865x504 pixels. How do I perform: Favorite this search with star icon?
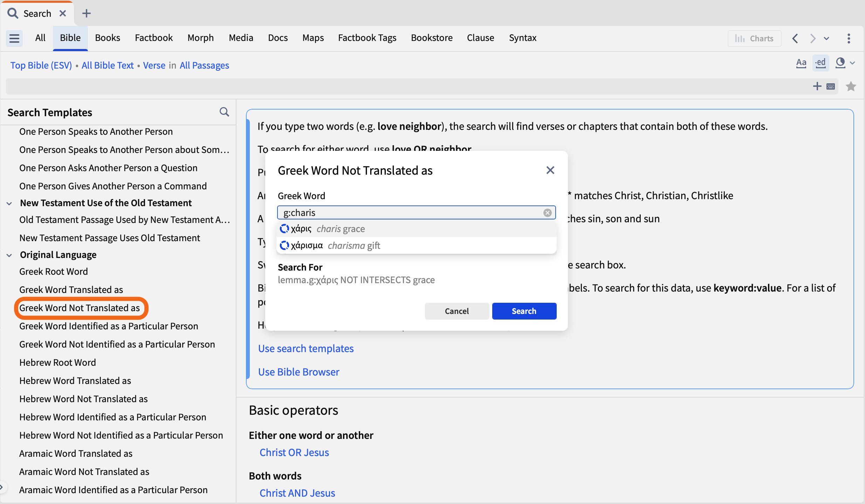point(851,86)
